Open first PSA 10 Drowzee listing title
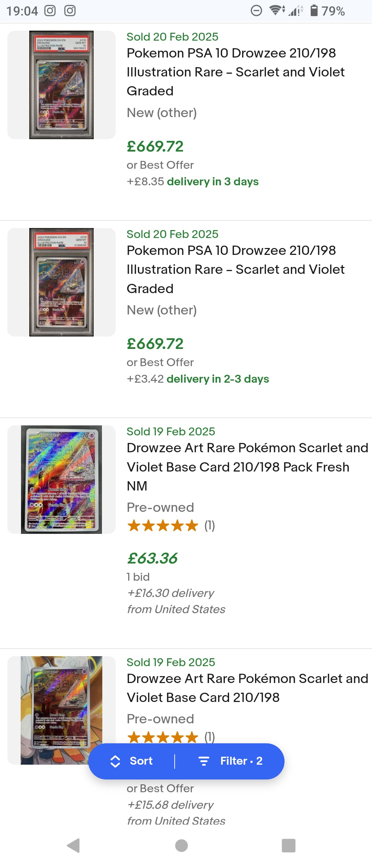This screenshot has height=868, width=372. click(236, 72)
